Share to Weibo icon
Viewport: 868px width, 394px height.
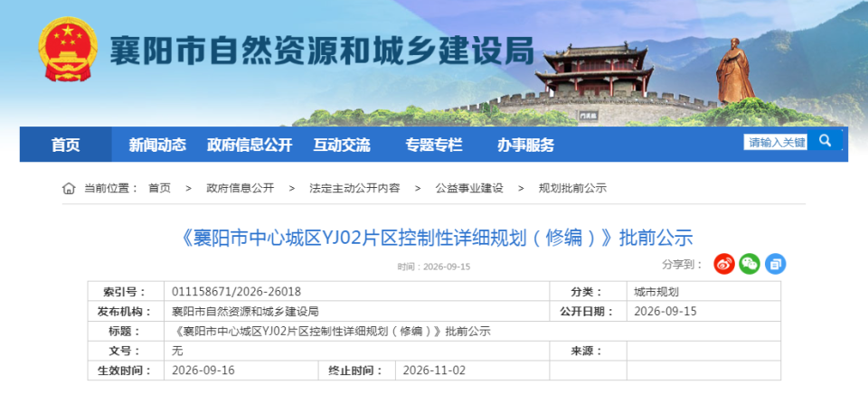coord(724,264)
